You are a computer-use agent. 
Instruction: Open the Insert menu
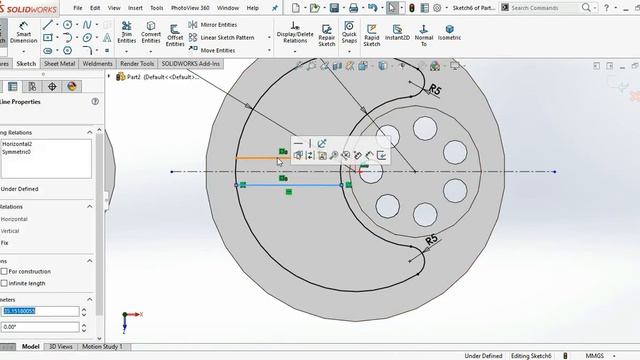point(135,8)
